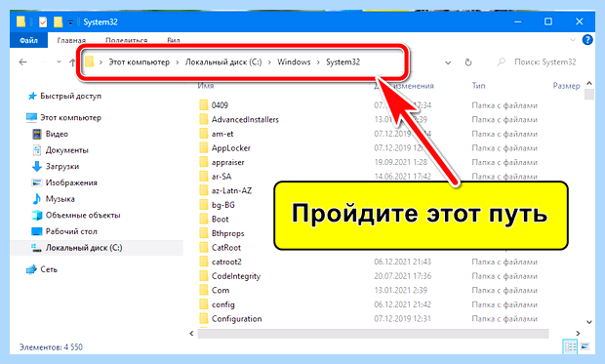This screenshot has height=364, width=605.
Task: Sort by the Тип column header
Action: [478, 85]
